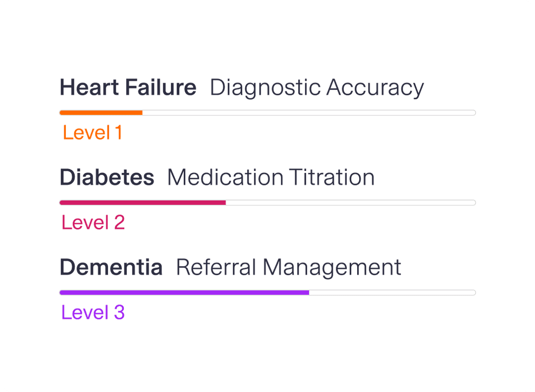
Task: Click the end of purple bar fill
Action: [x=308, y=292]
